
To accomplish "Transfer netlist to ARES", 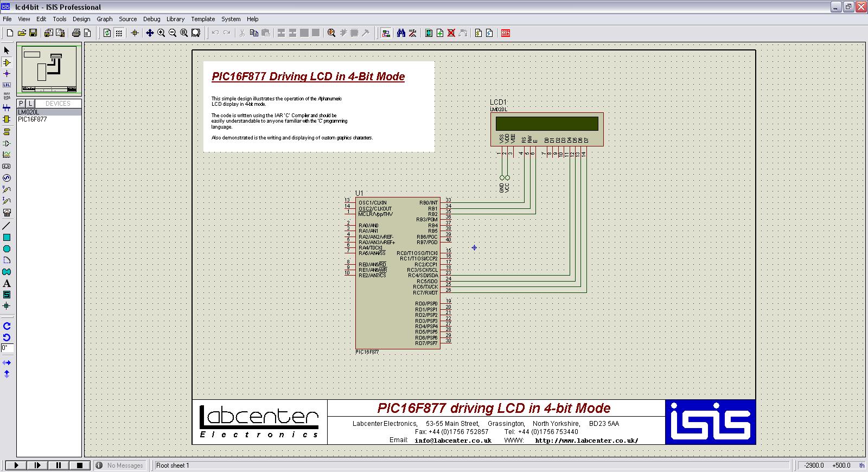I will pos(506,33).
